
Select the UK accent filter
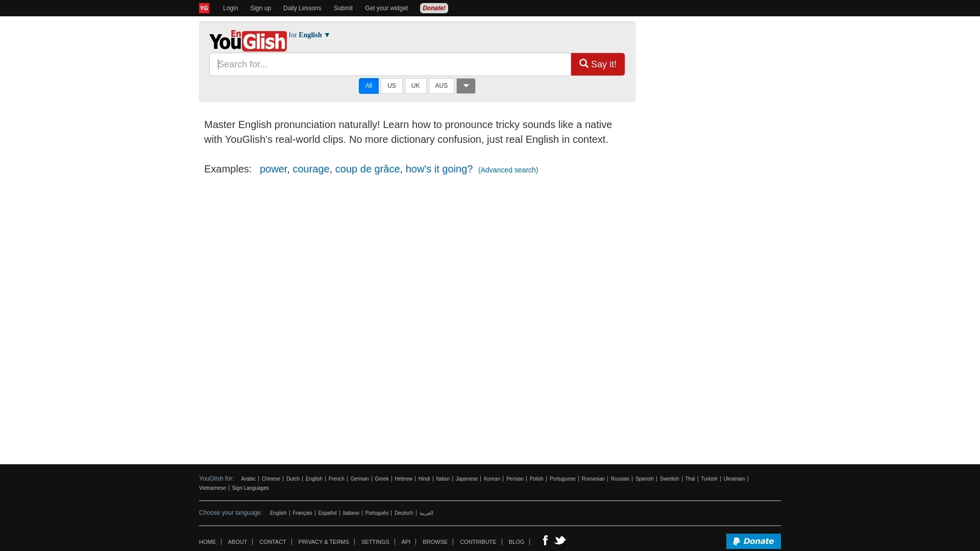click(x=415, y=86)
